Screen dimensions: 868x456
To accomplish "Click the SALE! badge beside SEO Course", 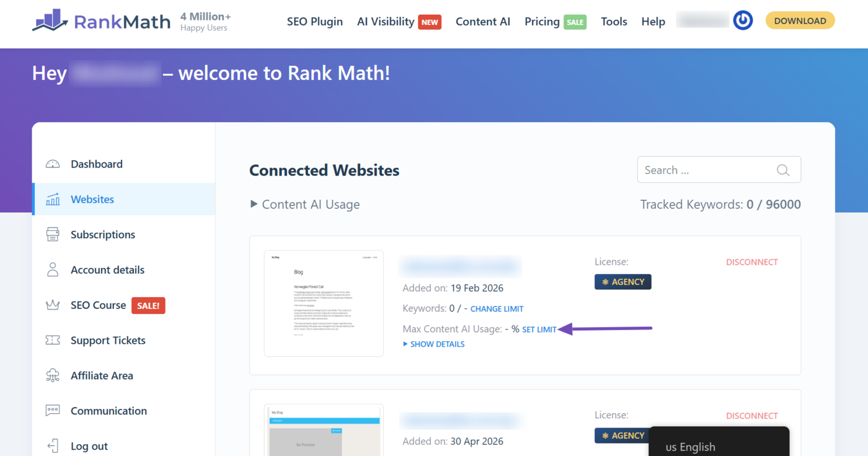I will click(148, 305).
